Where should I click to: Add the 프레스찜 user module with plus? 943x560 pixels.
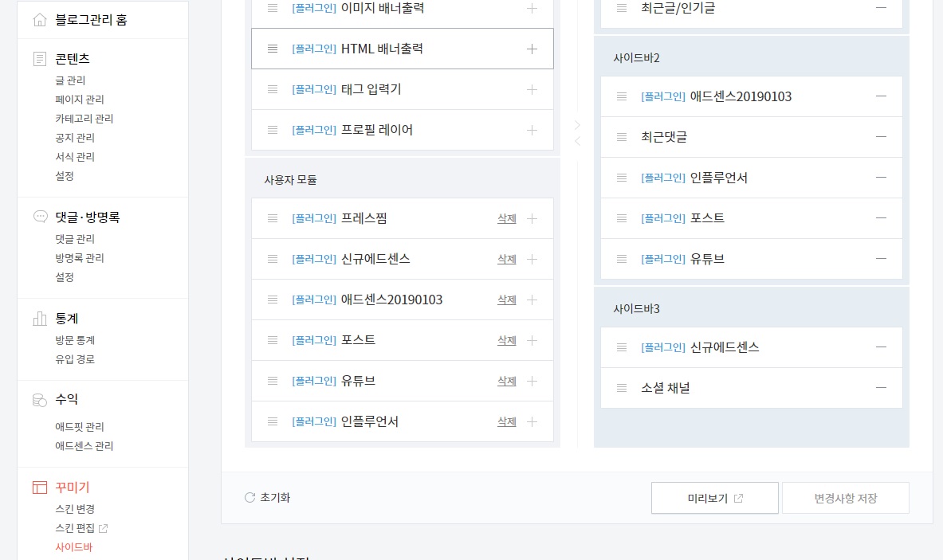point(532,219)
